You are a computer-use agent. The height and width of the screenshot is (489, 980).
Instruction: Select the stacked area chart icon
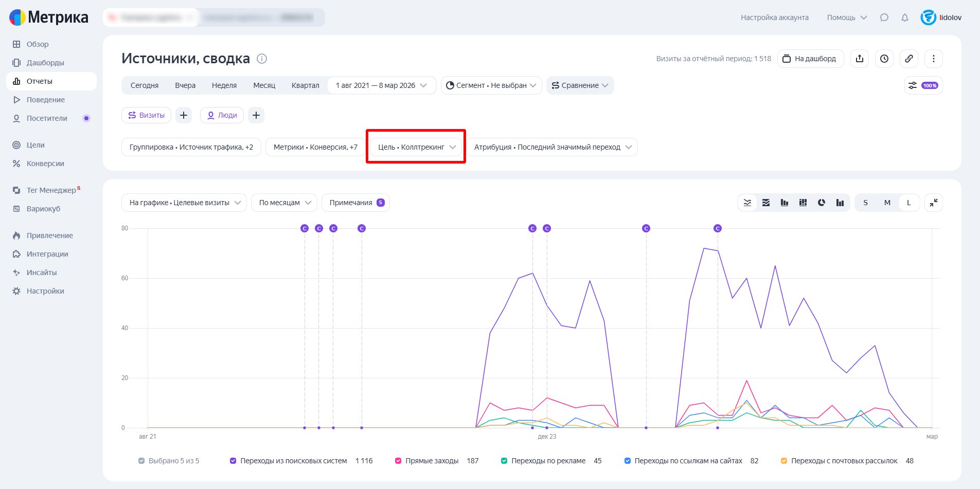[766, 203]
